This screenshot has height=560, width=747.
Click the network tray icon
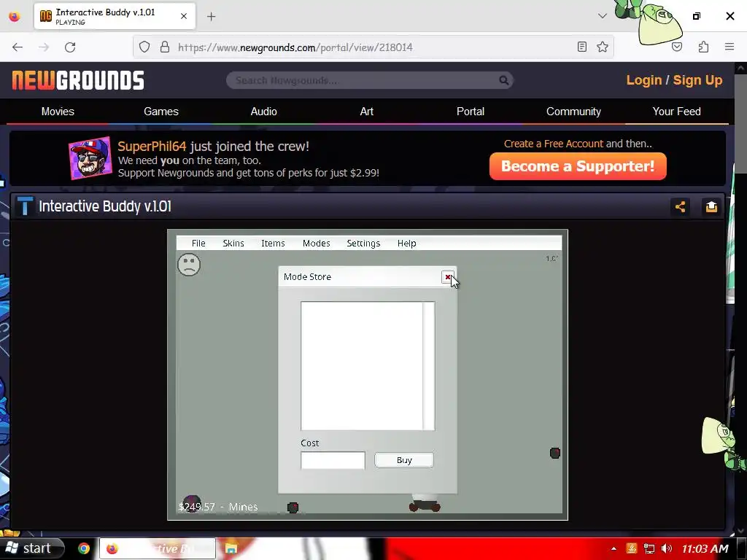[649, 548]
